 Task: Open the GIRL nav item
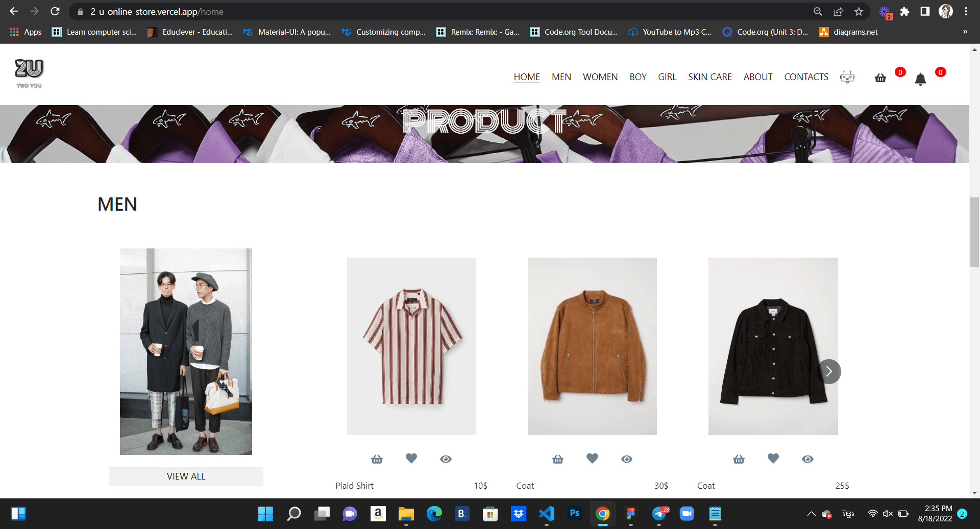667,77
